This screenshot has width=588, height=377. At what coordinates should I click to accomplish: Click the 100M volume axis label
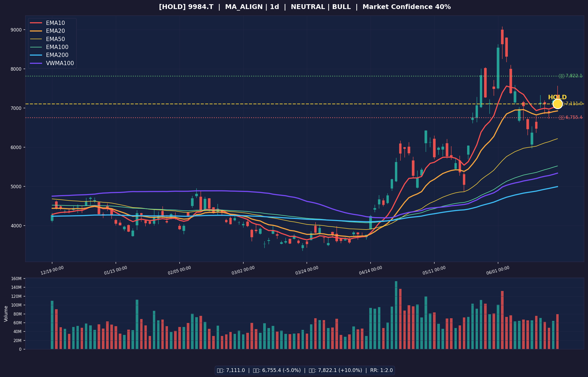(16, 305)
